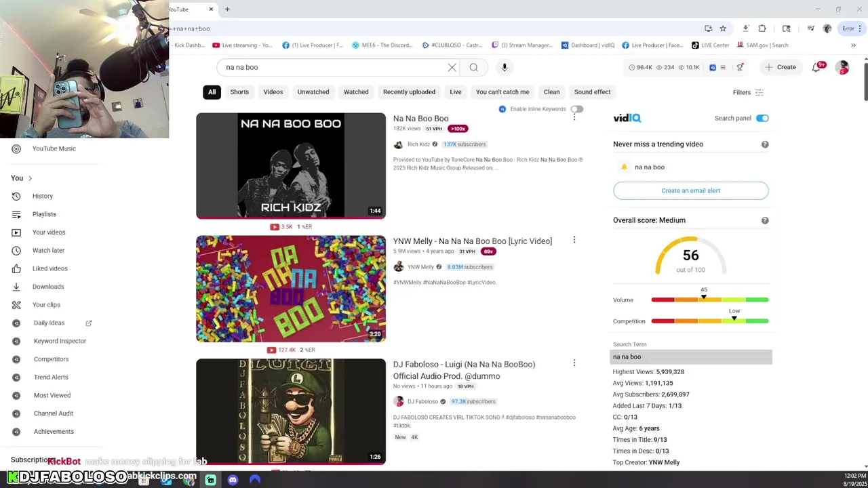Show hidden bookmarks with the double chevron

click(x=853, y=45)
